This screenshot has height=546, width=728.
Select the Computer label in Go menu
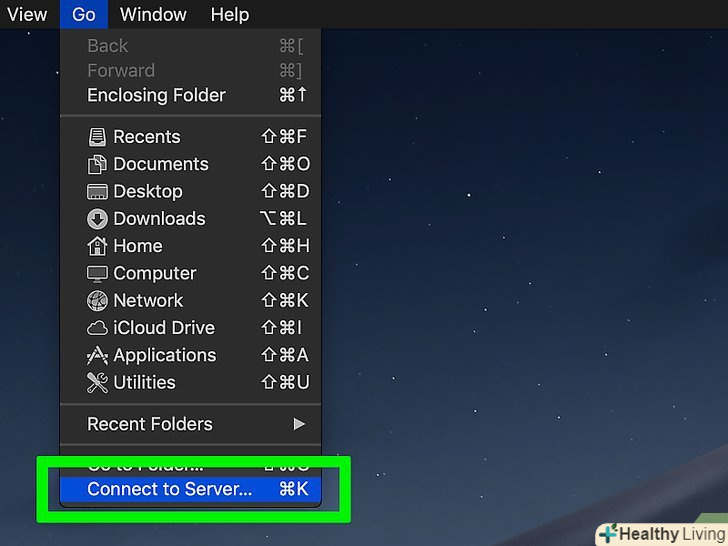click(155, 274)
